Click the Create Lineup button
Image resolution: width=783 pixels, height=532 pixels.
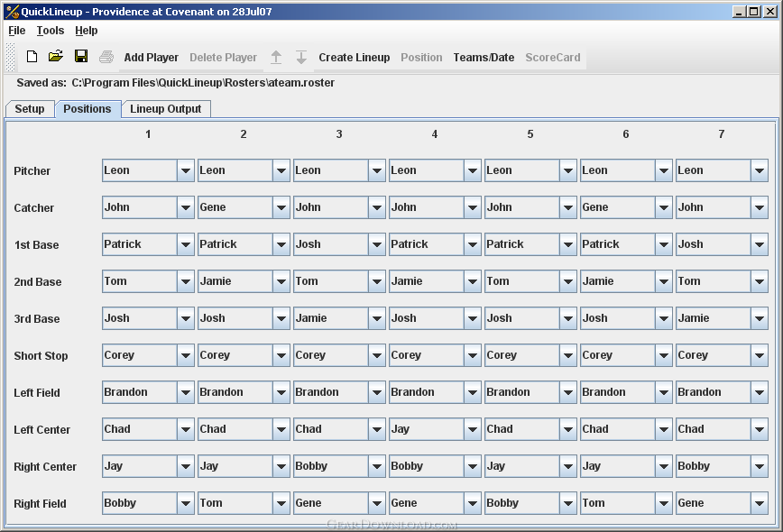[x=354, y=58]
